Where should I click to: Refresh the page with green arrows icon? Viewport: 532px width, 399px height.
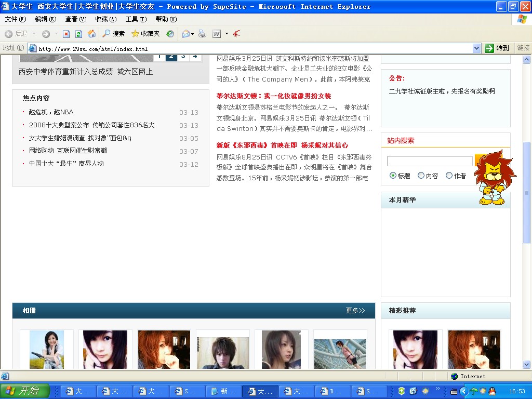[x=79, y=34]
